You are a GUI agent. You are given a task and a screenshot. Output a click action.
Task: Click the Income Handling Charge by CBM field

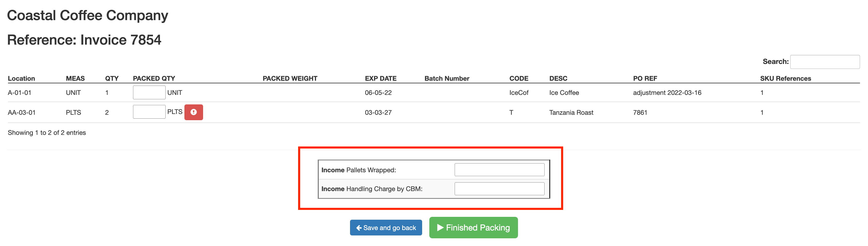tap(499, 188)
